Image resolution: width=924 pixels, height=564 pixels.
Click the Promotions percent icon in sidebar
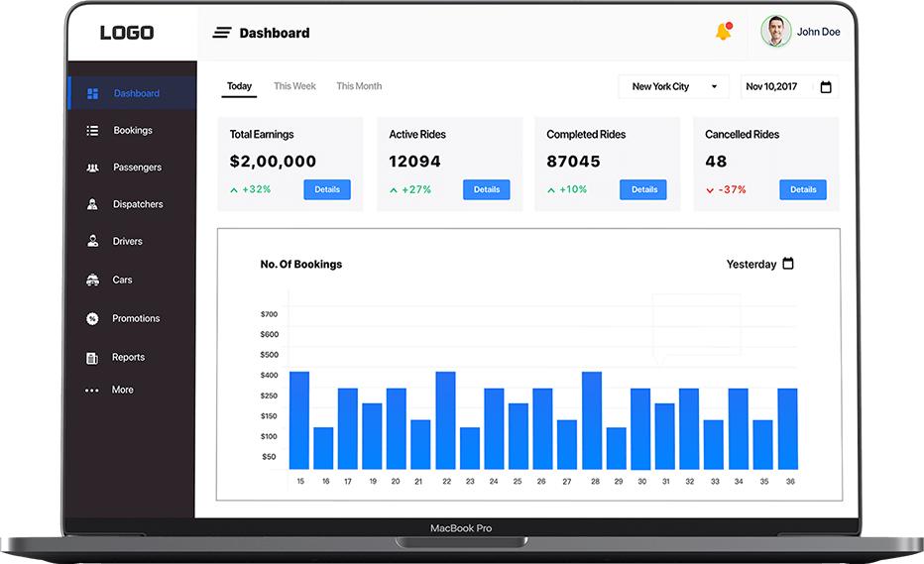point(92,318)
